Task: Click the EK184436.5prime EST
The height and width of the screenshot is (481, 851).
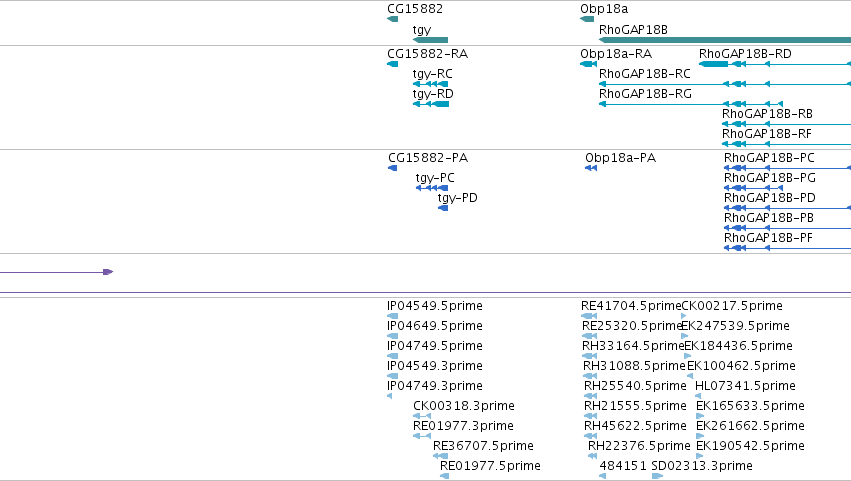Action: click(x=688, y=357)
